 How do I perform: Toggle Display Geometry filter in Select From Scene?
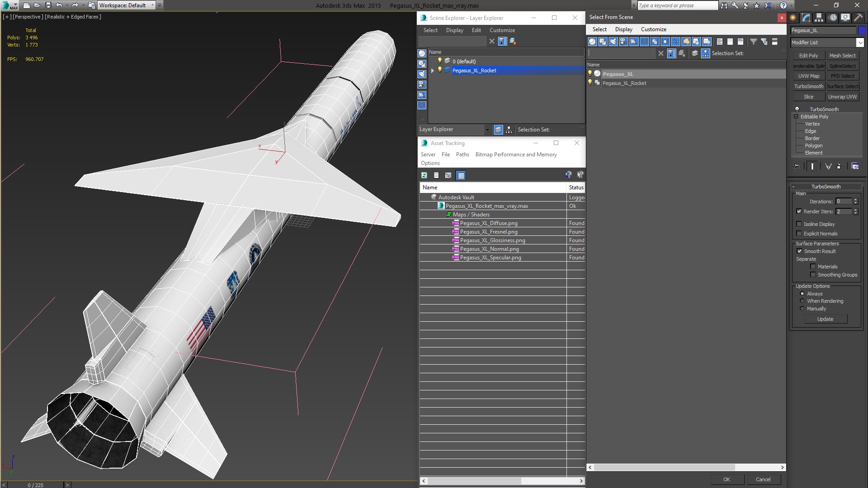click(x=592, y=42)
